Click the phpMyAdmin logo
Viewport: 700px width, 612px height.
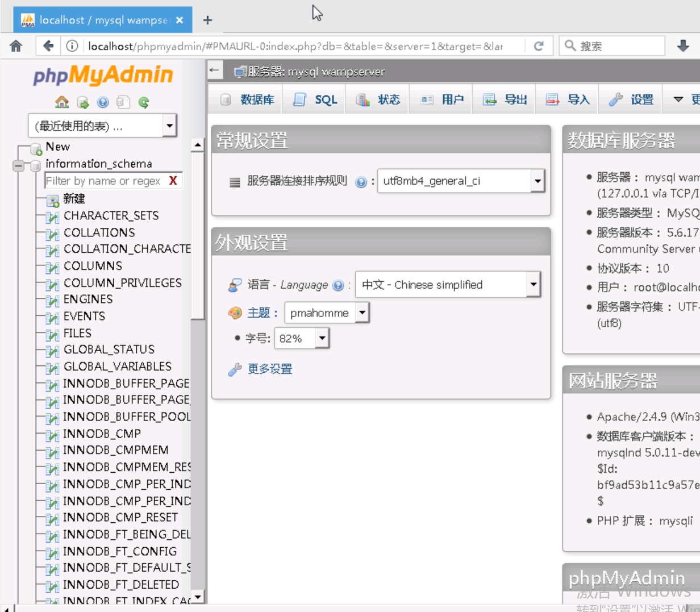pyautogui.click(x=103, y=75)
